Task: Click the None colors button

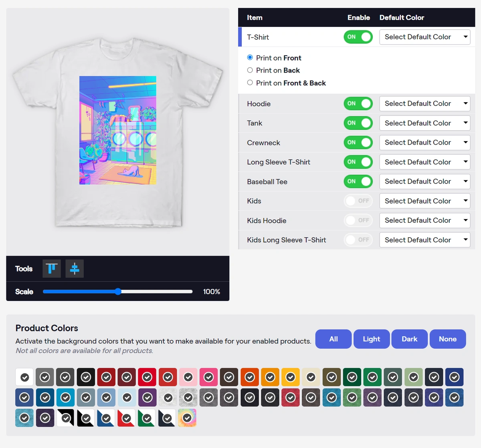Action: (x=448, y=339)
